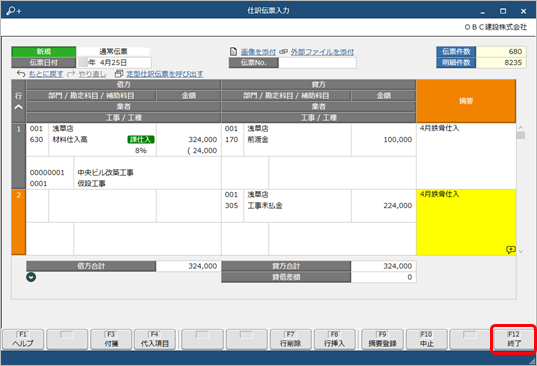
Task: Click the 伝票件数 value 680
Action: tap(501, 52)
